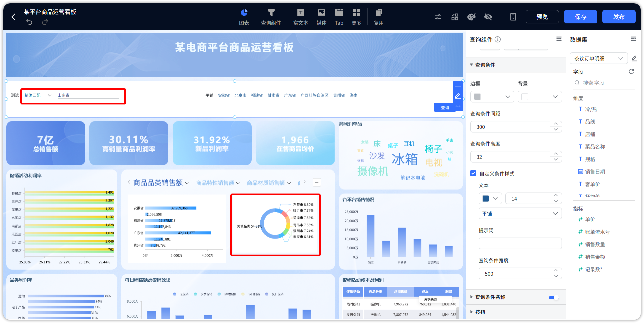This screenshot has width=644, height=323.
Task: Click the 山东省 value in the query input
Action: click(x=63, y=95)
